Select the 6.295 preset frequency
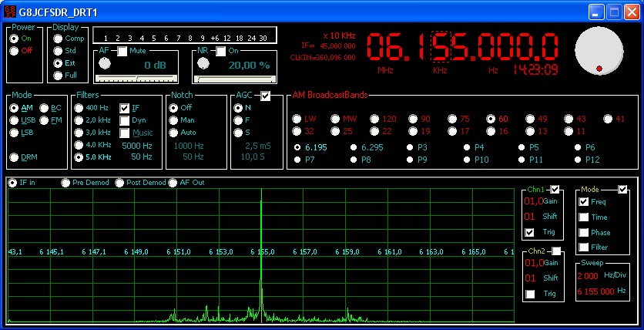 point(354,146)
